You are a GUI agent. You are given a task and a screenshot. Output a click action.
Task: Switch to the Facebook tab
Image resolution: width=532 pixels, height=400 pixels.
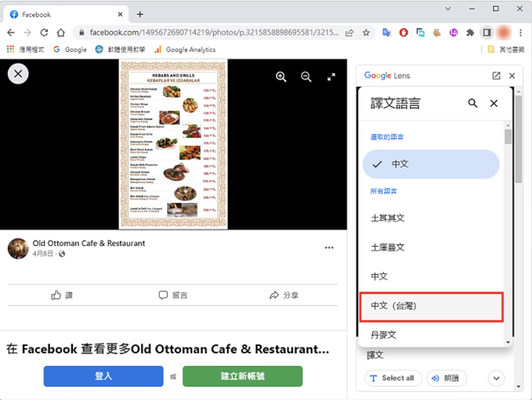66,14
